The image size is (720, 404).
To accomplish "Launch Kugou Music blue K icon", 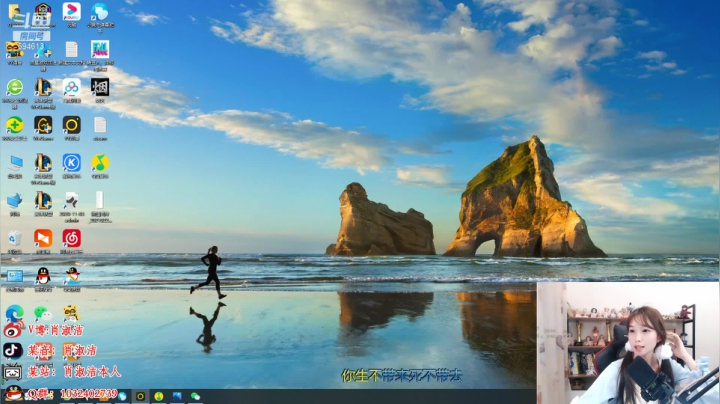I will [x=72, y=163].
